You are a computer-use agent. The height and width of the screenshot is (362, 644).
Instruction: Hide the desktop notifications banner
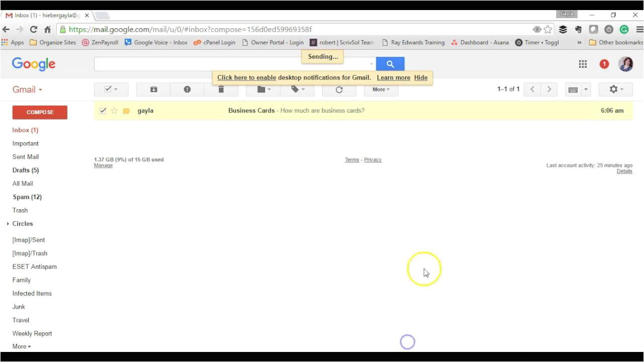pyautogui.click(x=421, y=77)
